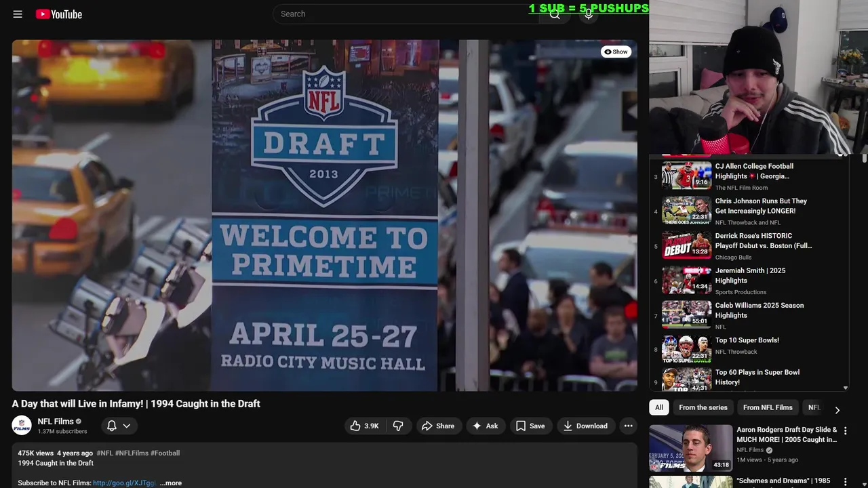Open options for Aaron Rodgers video
The image size is (868, 488).
tap(845, 431)
